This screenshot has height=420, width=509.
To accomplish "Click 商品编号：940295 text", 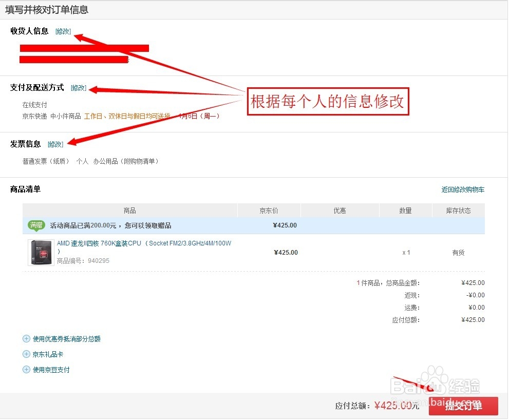I will [83, 261].
